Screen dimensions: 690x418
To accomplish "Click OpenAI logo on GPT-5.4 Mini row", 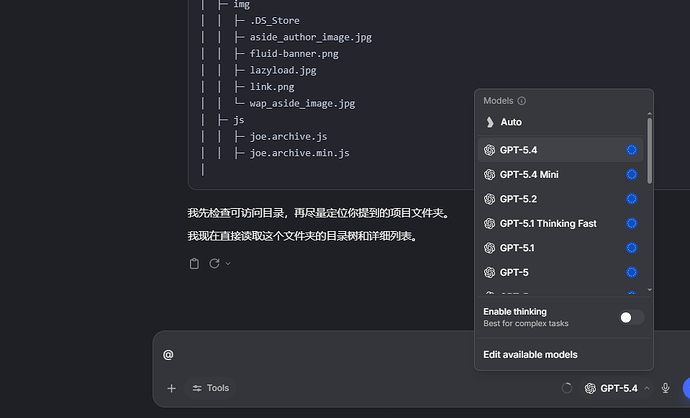I will pyautogui.click(x=489, y=175).
